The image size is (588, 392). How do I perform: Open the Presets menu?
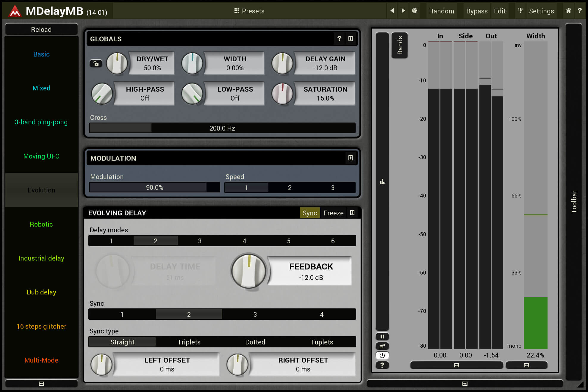(249, 11)
